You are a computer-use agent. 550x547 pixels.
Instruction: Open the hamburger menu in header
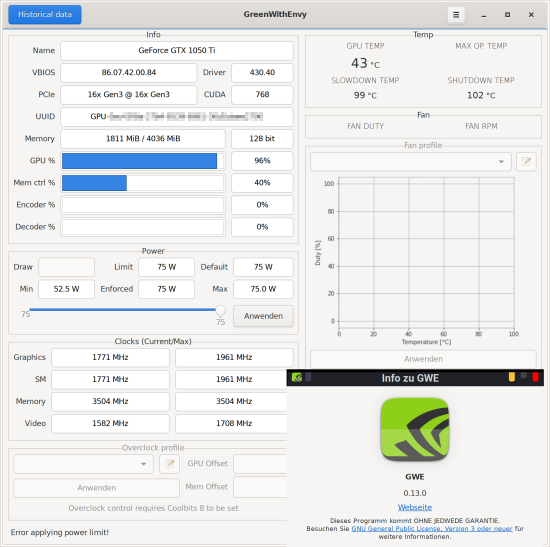click(456, 15)
